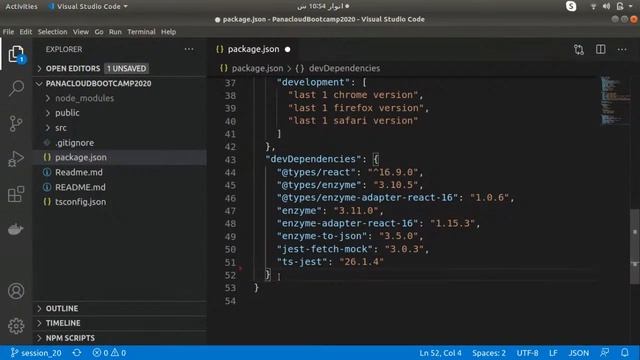
Task: Click the "enzyme-to-json" key text
Action: click(322, 236)
